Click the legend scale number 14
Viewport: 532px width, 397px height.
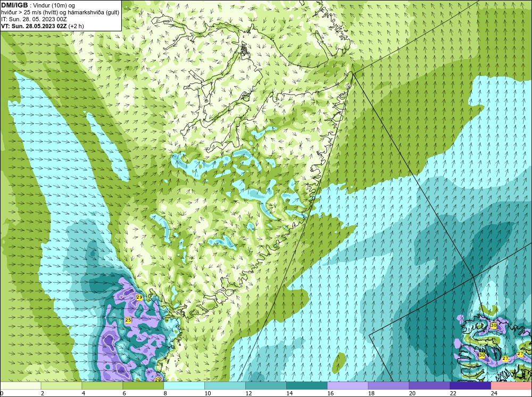289,393
